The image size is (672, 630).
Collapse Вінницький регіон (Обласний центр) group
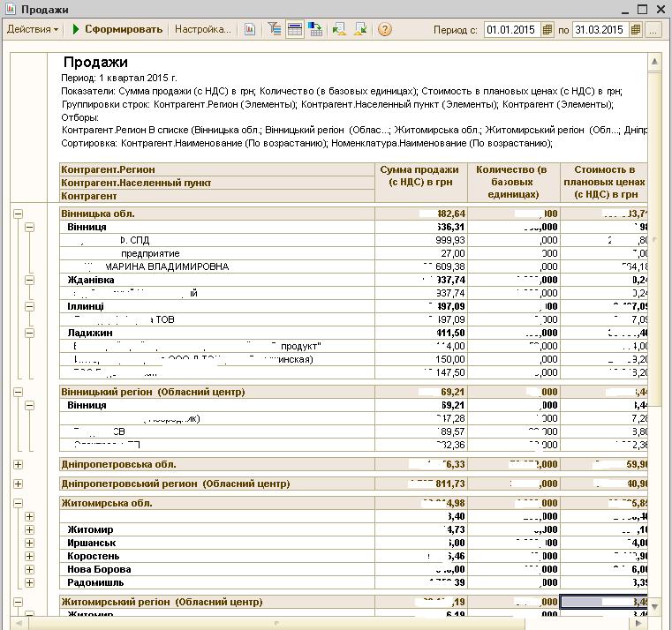pos(18,392)
